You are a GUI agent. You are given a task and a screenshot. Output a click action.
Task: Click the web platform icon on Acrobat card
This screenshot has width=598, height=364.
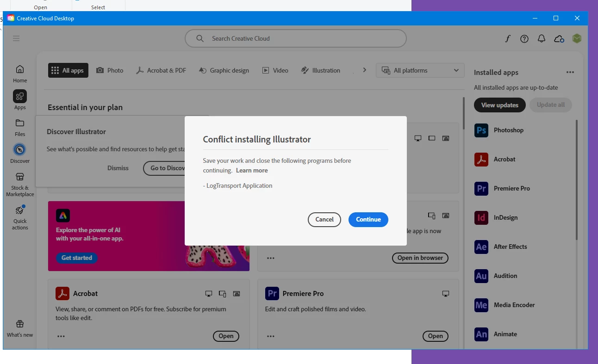237,294
